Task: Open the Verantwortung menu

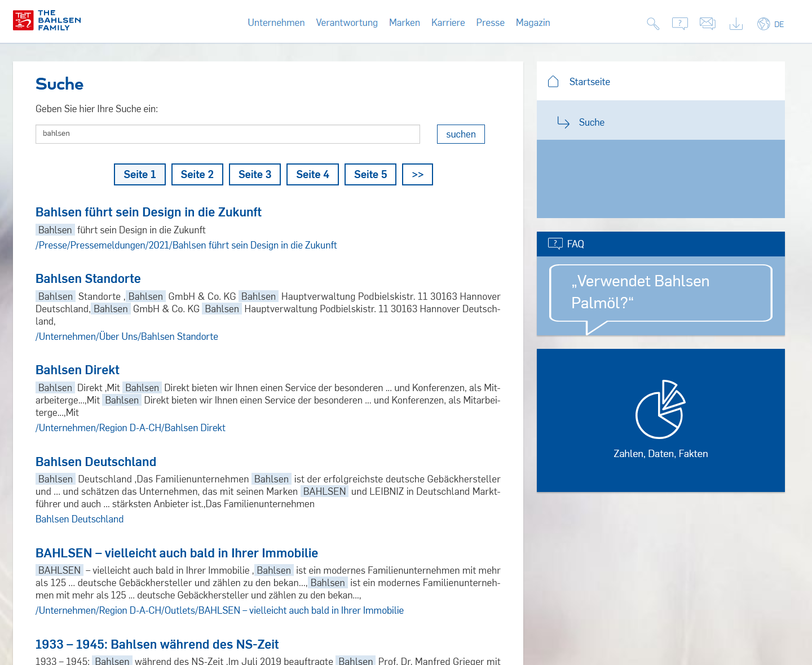Action: coord(347,23)
